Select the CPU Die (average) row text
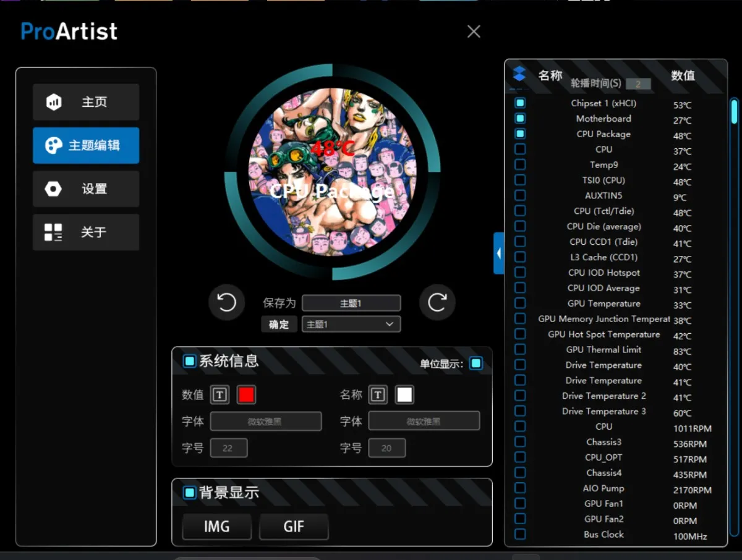Screen dimensions: 742x560 604,226
